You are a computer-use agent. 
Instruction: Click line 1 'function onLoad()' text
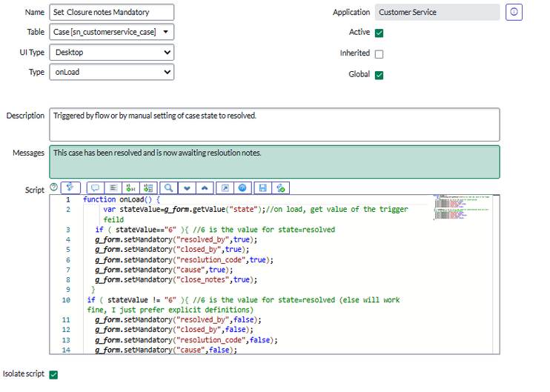point(122,199)
